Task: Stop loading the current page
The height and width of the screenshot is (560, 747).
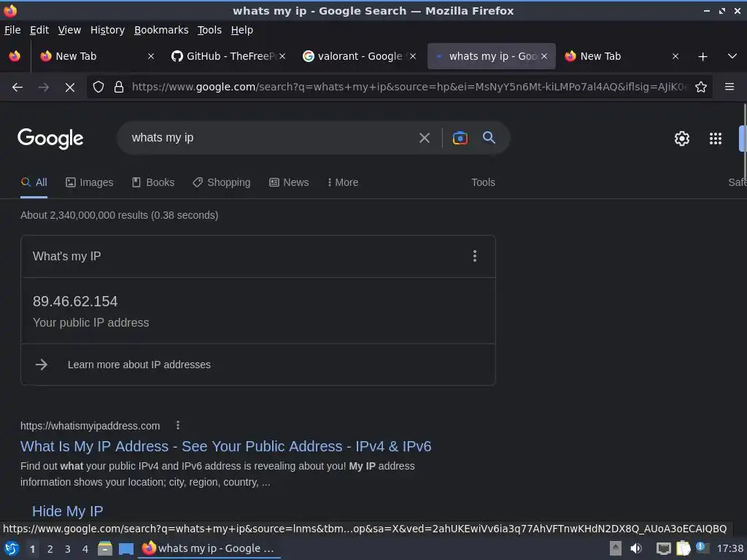Action: tap(69, 87)
